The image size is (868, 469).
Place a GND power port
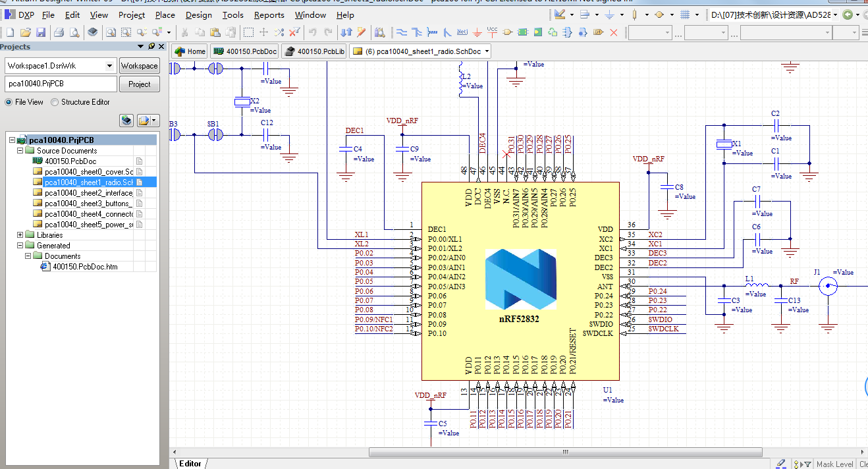point(477,32)
